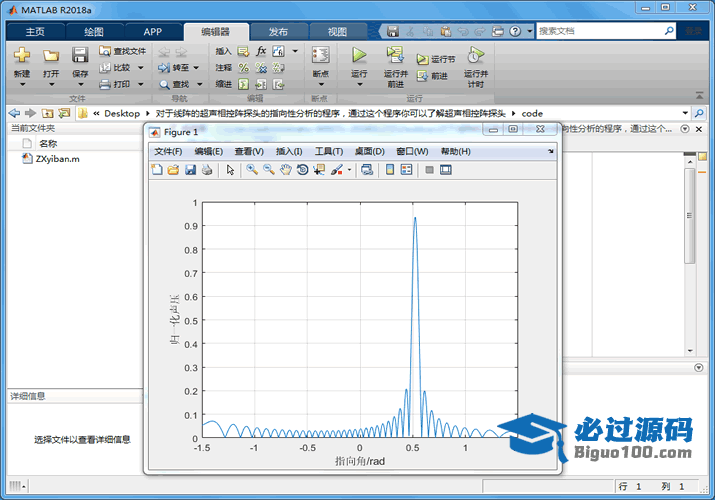Switch to Publish (发布) tab
The height and width of the screenshot is (500, 715).
[x=278, y=31]
